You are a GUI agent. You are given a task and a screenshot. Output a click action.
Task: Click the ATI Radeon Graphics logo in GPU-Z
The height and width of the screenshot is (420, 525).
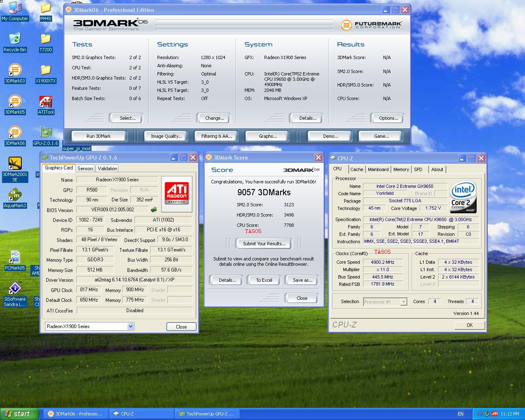point(177,194)
